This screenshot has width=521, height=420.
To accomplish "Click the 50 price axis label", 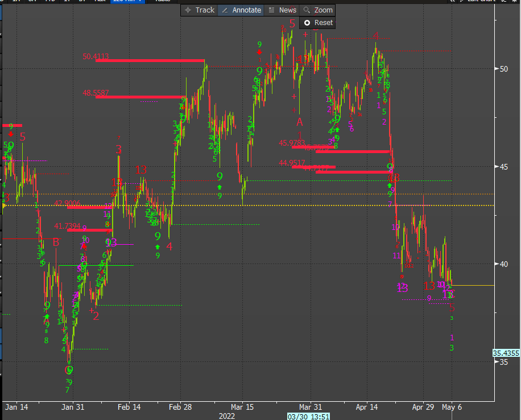I will (x=504, y=69).
